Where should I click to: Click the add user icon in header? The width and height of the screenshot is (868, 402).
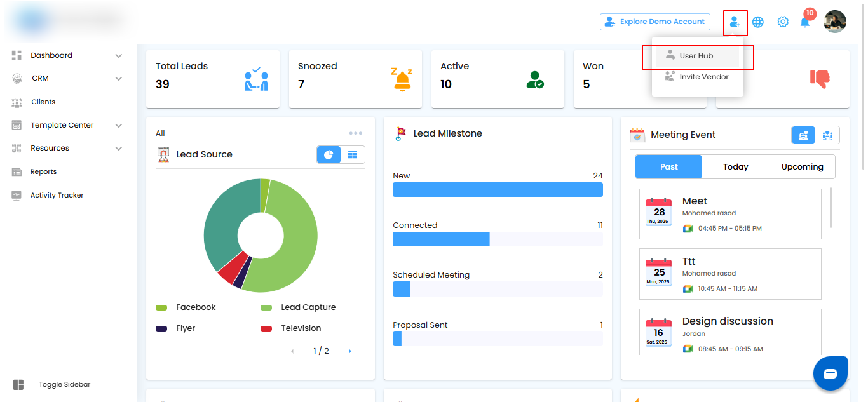click(735, 22)
